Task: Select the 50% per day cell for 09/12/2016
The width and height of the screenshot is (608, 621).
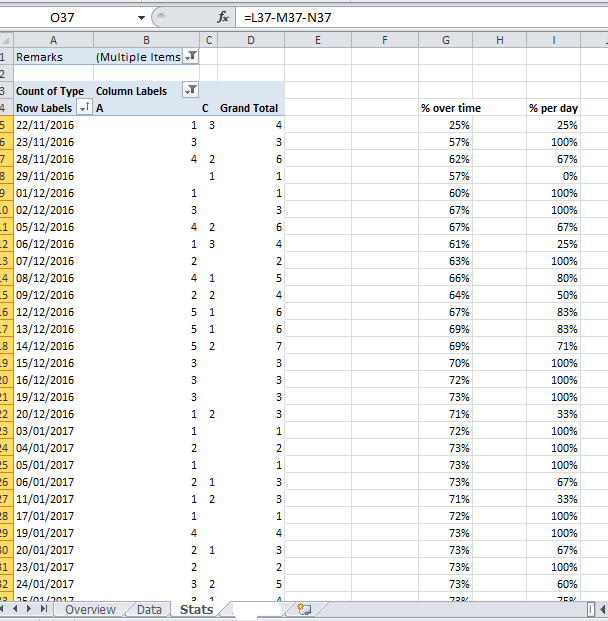Action: coord(554,295)
